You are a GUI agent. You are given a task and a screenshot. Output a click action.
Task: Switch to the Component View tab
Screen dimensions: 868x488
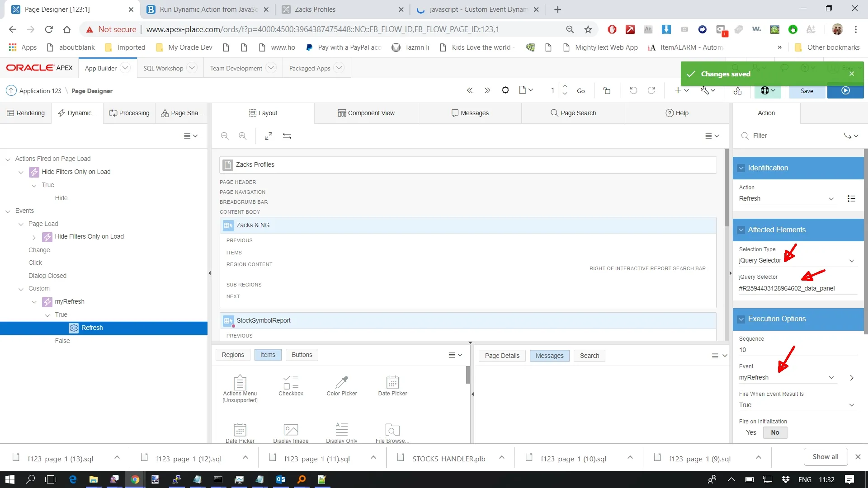(366, 113)
